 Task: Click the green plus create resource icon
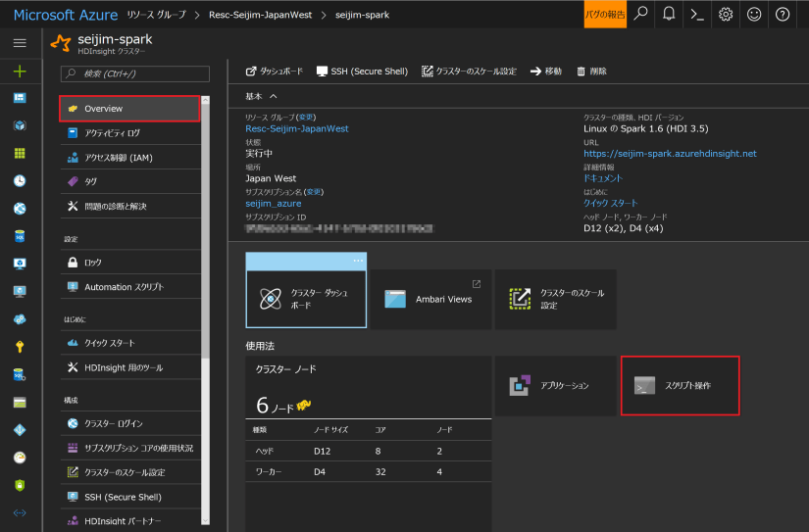(x=20, y=72)
